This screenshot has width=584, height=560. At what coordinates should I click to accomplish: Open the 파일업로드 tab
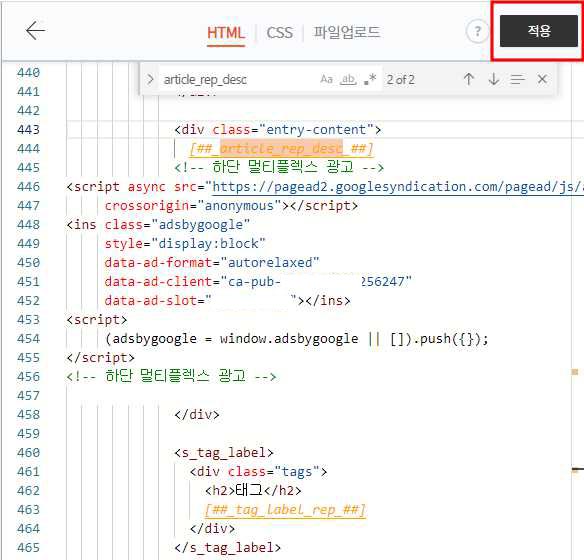(346, 32)
